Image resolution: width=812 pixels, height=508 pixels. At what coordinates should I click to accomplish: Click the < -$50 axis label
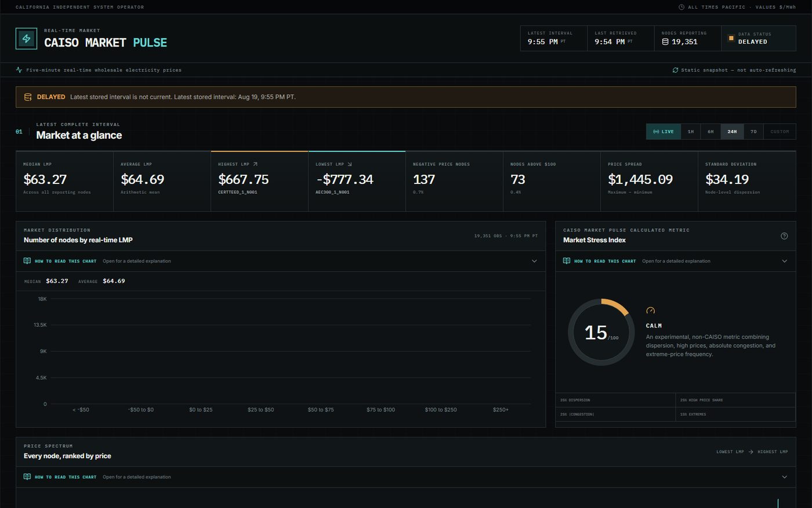coord(81,410)
